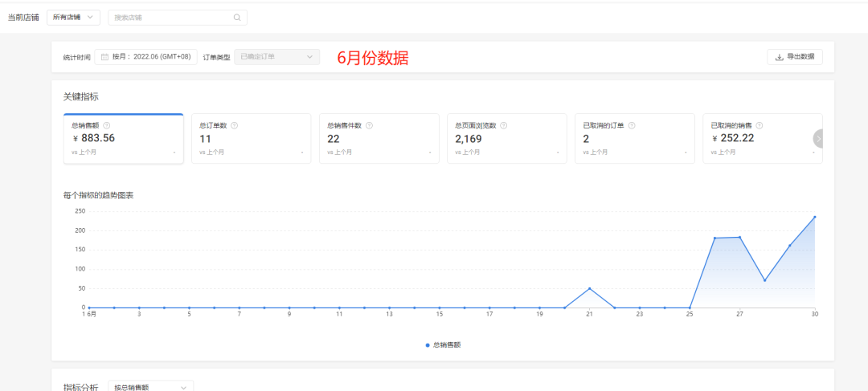This screenshot has width=868, height=391.
Task: Click the ¥ 252.22 cancelled sales value
Action: [x=733, y=138]
